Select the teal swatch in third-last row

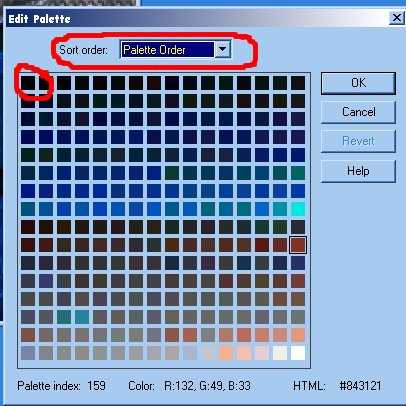click(x=64, y=317)
